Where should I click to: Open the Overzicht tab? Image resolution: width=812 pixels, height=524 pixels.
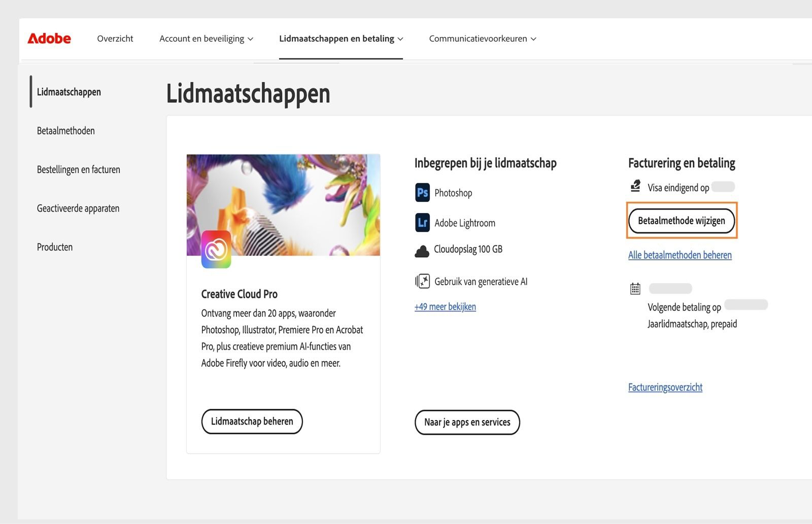tap(115, 39)
